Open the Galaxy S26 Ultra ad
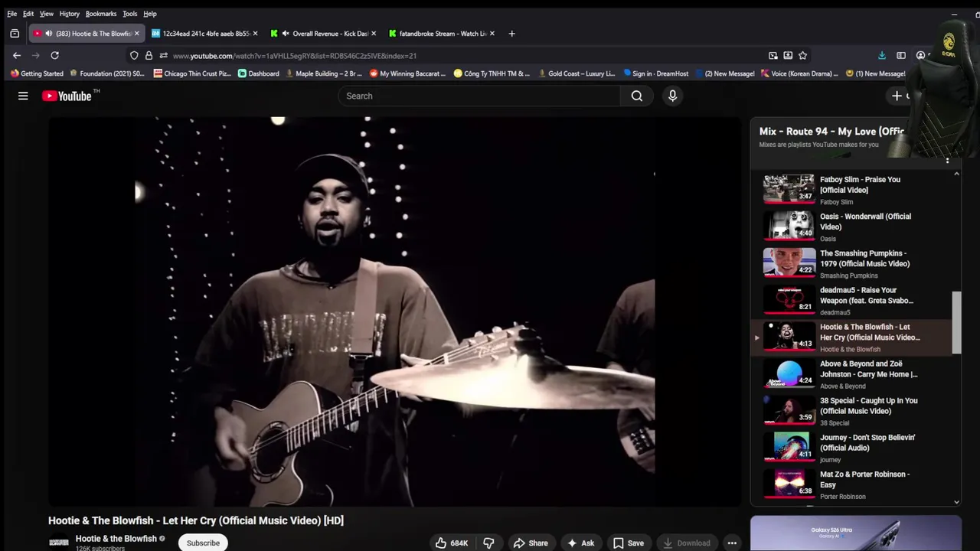Screen dimensions: 980x551 pyautogui.click(x=856, y=533)
